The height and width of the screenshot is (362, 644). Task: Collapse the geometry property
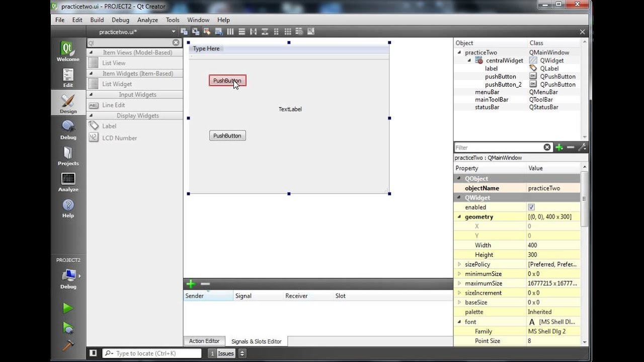pos(459,217)
